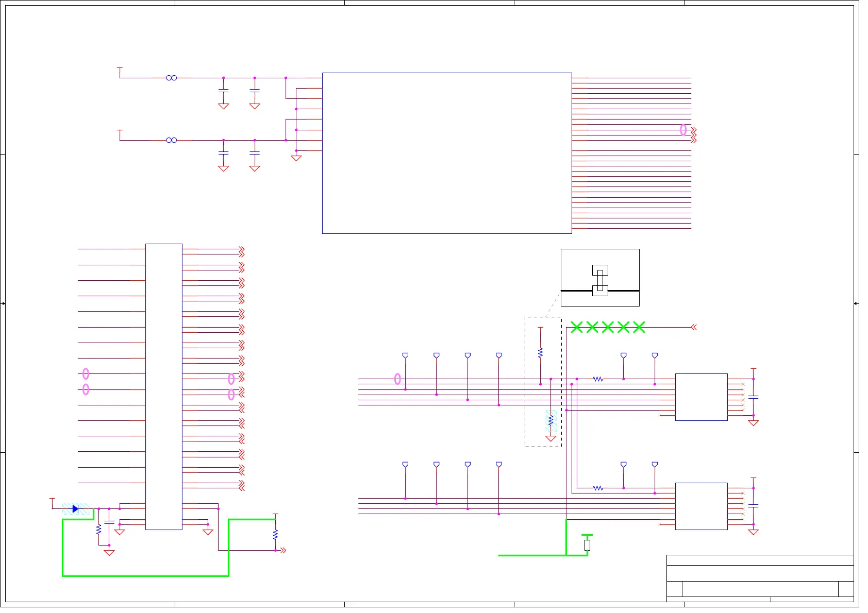Click the title block in the bottom-right corner

point(760,578)
